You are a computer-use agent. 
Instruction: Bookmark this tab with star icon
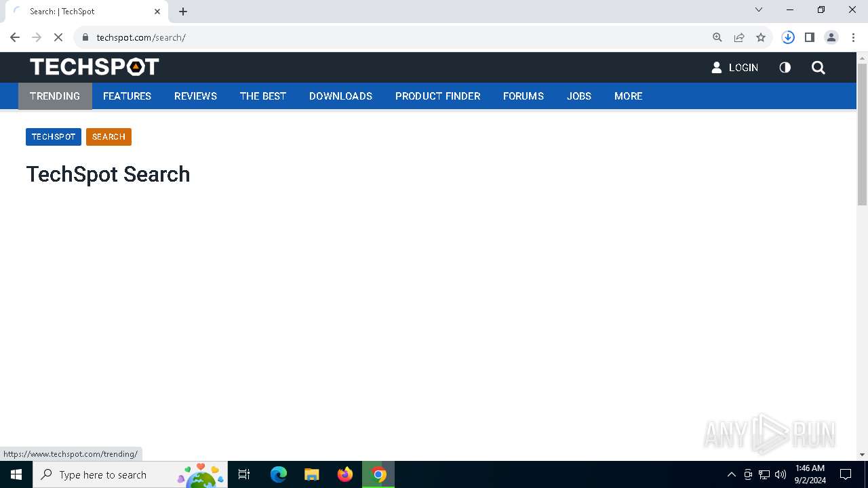[x=761, y=37]
